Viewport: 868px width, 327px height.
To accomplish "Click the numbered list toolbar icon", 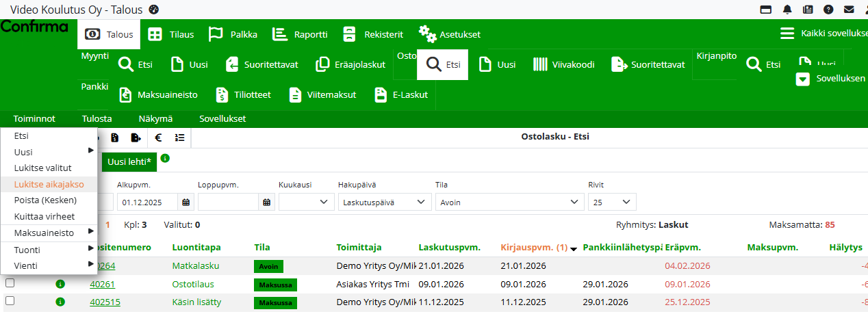I will (179, 138).
